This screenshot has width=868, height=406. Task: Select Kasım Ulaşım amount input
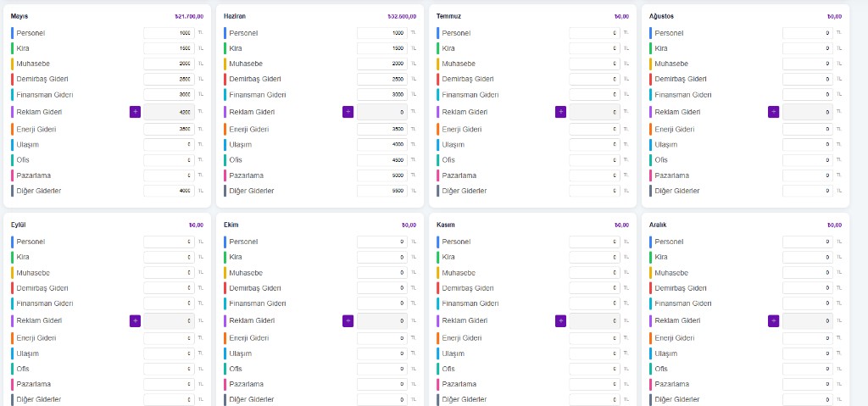pyautogui.click(x=594, y=353)
